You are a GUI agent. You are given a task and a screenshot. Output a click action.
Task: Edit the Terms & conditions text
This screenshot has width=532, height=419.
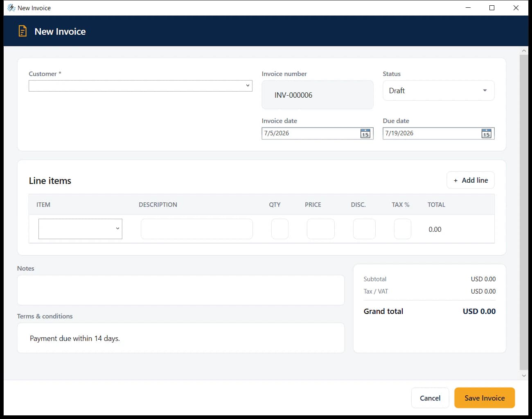(x=180, y=338)
